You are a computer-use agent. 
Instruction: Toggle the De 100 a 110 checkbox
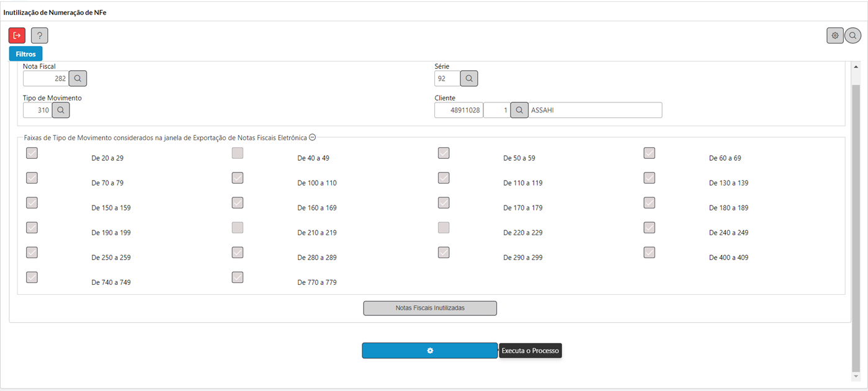point(238,178)
